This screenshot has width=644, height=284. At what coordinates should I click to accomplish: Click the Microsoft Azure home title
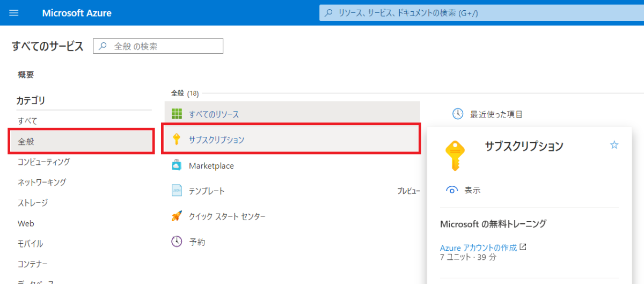pos(77,13)
